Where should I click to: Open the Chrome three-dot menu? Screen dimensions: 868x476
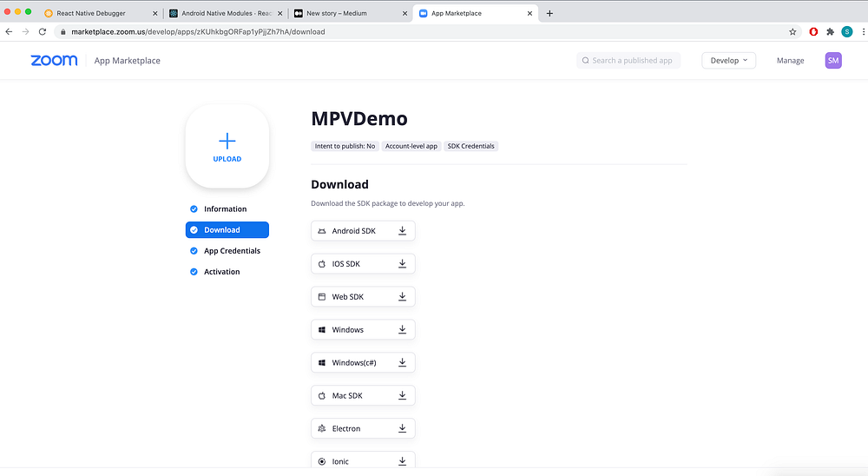click(863, 31)
